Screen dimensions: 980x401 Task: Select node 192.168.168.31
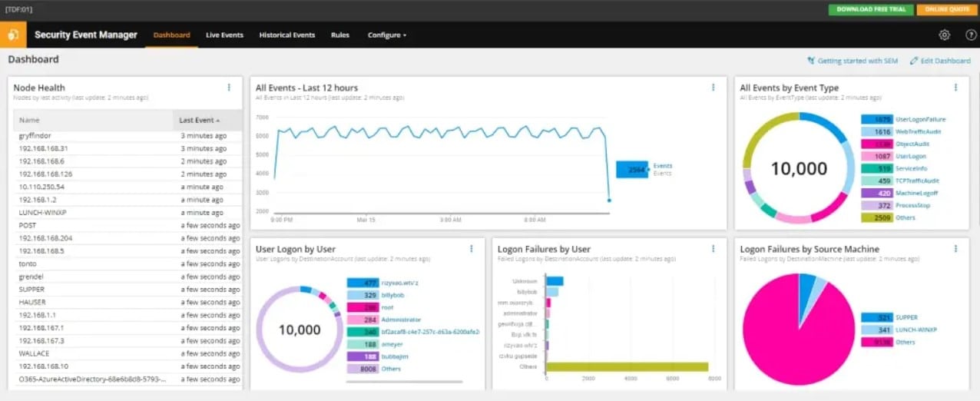pos(128,148)
